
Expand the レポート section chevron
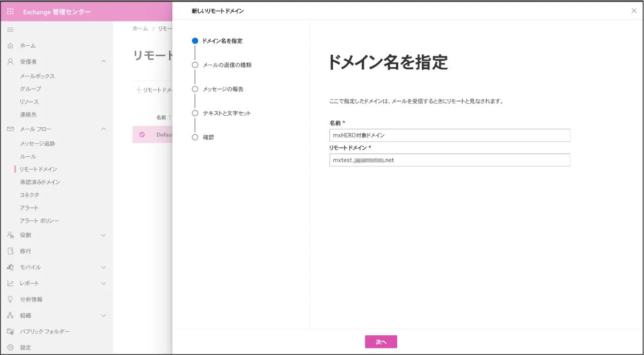click(x=104, y=283)
